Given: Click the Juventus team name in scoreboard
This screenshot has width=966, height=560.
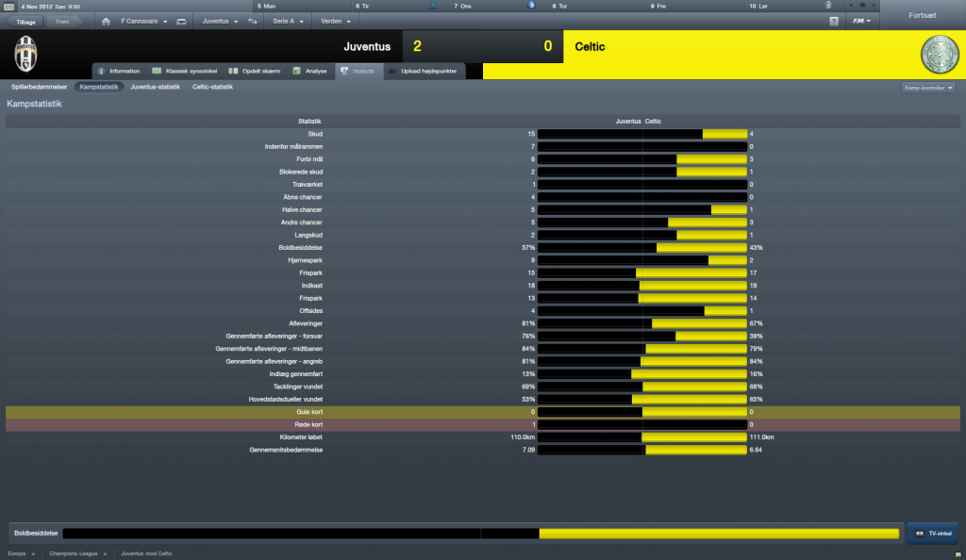Looking at the screenshot, I should pos(367,47).
